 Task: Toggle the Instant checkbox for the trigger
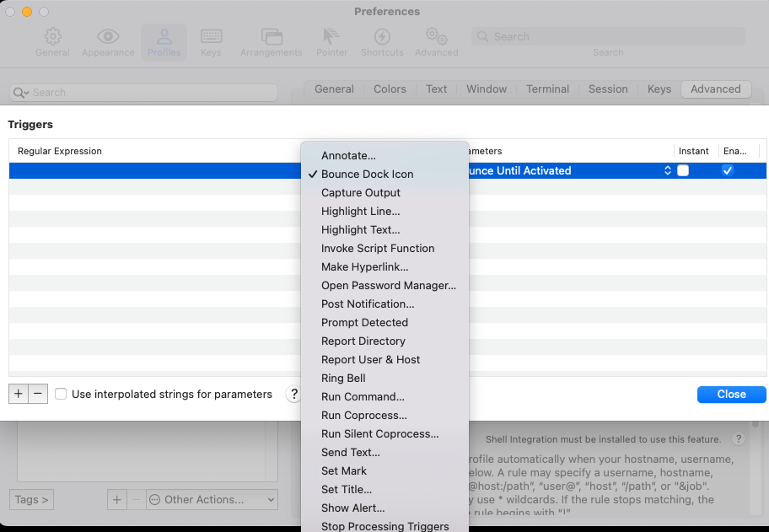tap(683, 170)
